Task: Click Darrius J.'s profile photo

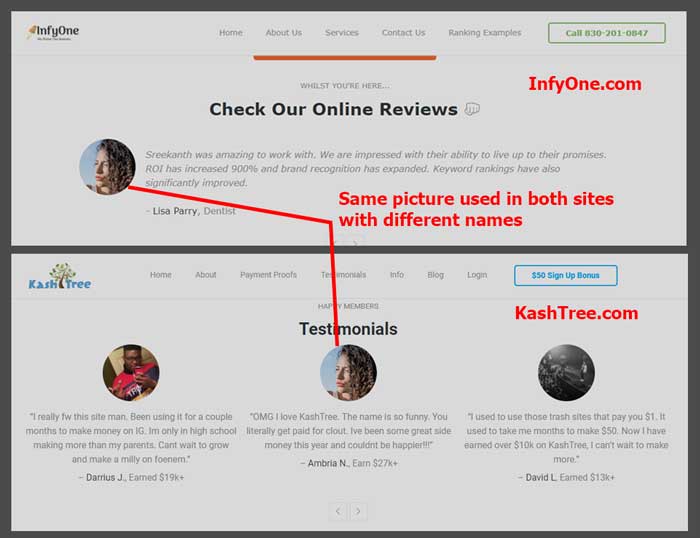Action: point(131,372)
